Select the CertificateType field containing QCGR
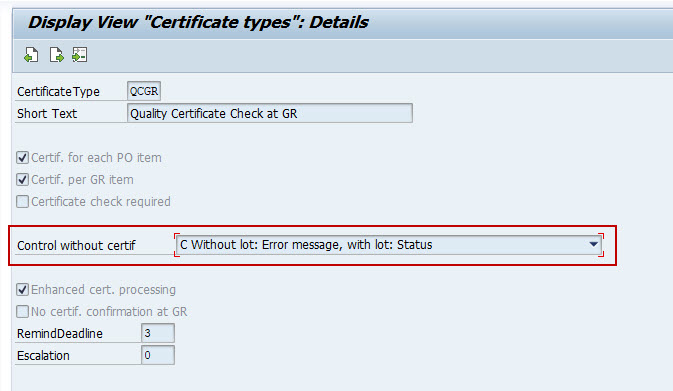The height and width of the screenshot is (391, 673). pos(144,91)
